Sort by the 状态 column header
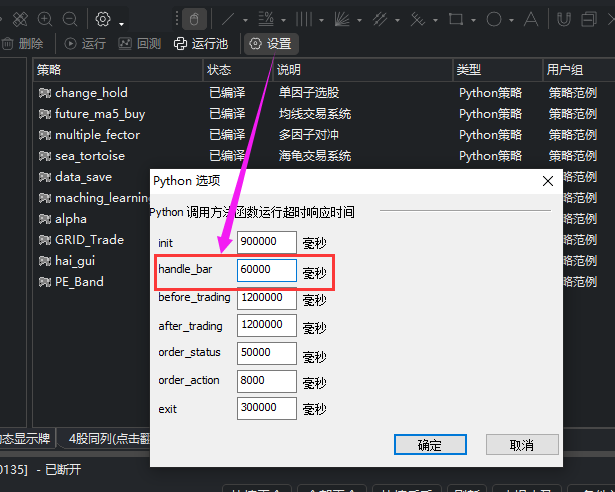This screenshot has height=492, width=615. (x=238, y=70)
